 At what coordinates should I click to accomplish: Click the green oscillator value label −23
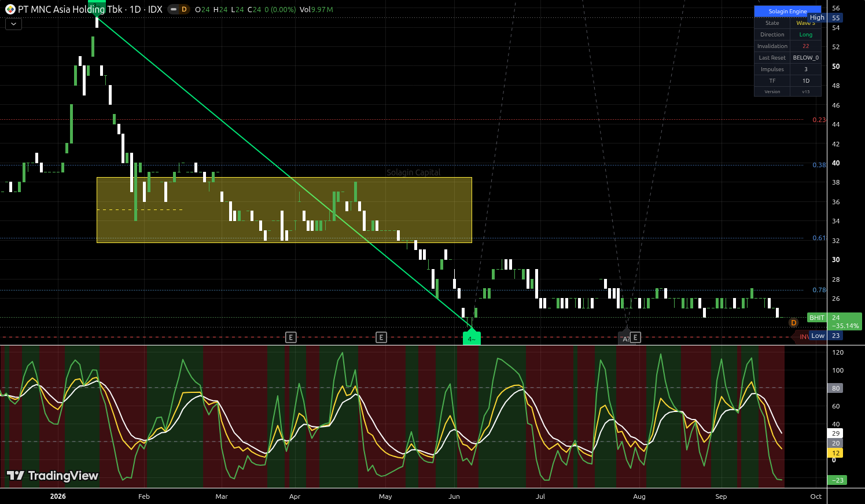[x=837, y=480]
